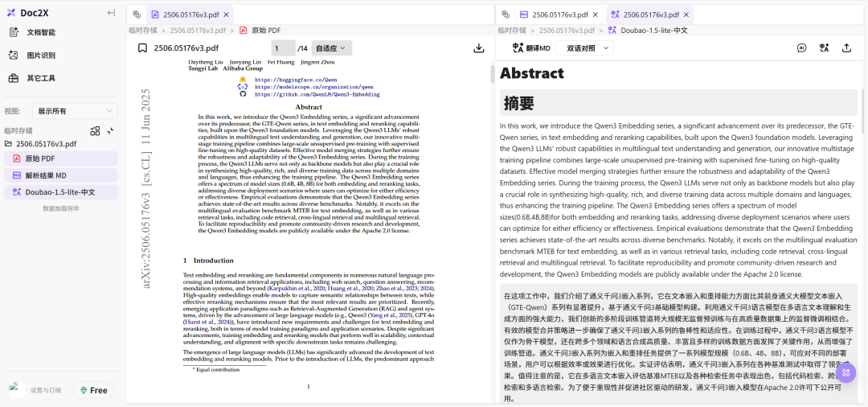Close the translation 2506.05176v3.pdf tab
Screen dimensions: 868x407
point(686,15)
